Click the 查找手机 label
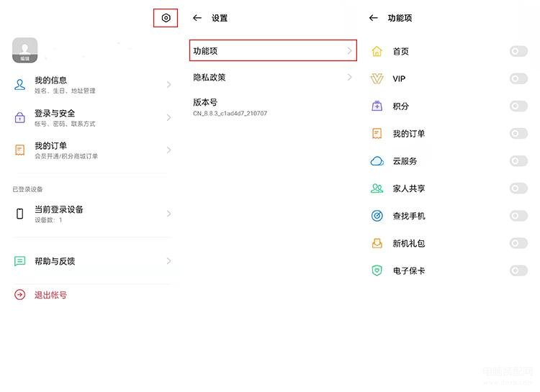Screen dimensions: 540x392 point(409,216)
